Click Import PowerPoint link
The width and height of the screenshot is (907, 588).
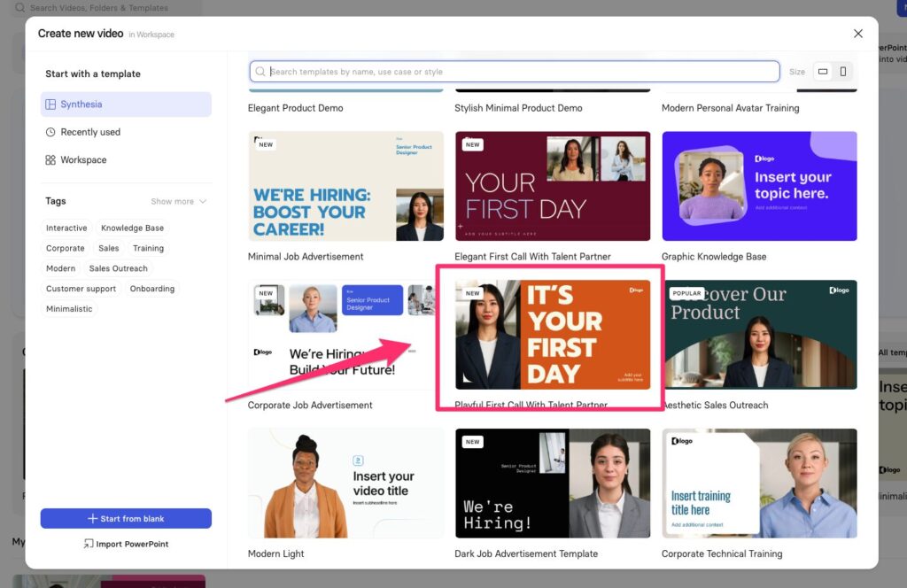tap(126, 544)
